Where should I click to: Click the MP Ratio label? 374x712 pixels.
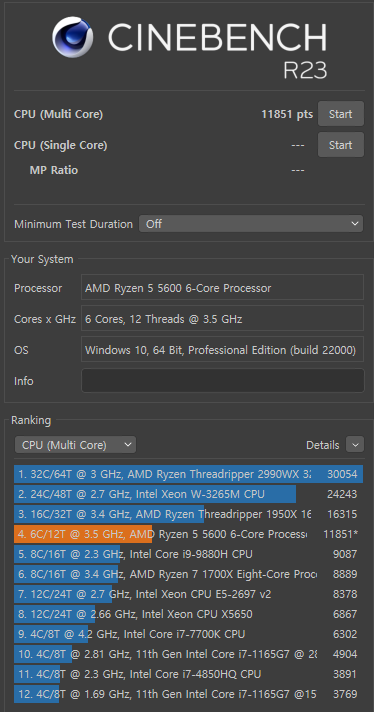click(x=54, y=170)
